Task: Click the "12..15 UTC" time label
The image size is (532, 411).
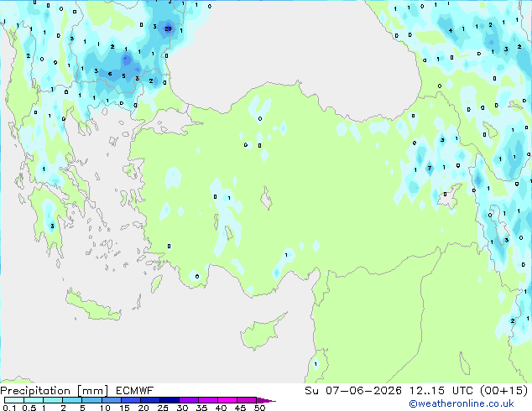Action: [x=441, y=391]
